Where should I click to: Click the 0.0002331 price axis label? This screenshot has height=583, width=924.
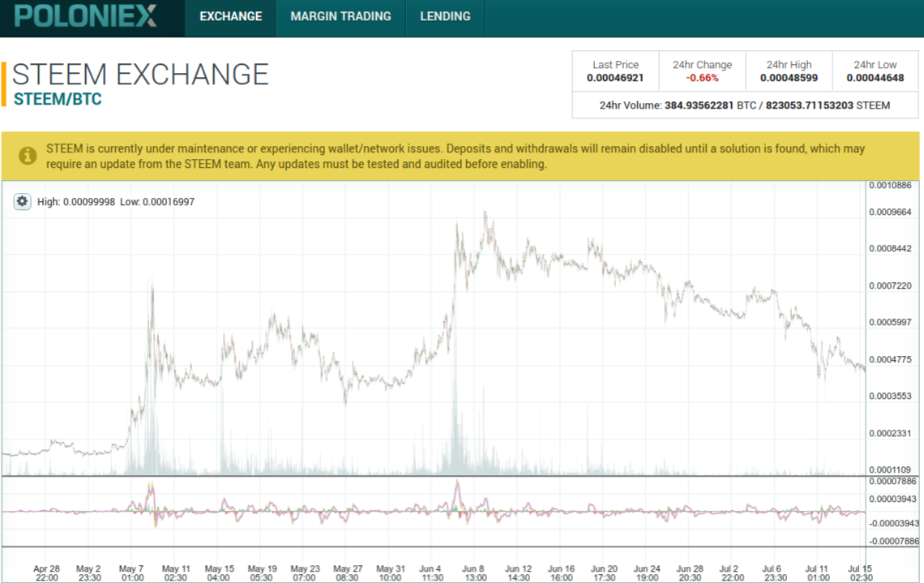pos(890,433)
